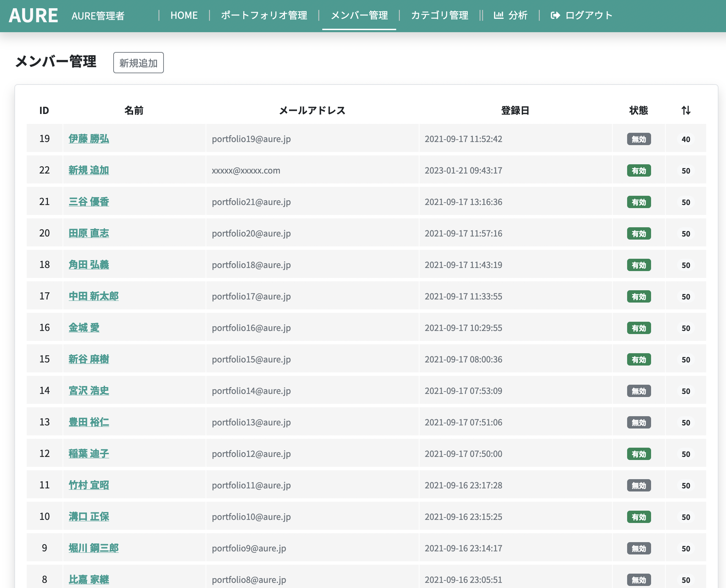Go to ポートフォリオ管理 in navigation
Viewport: 726px width, 588px height.
pos(264,15)
